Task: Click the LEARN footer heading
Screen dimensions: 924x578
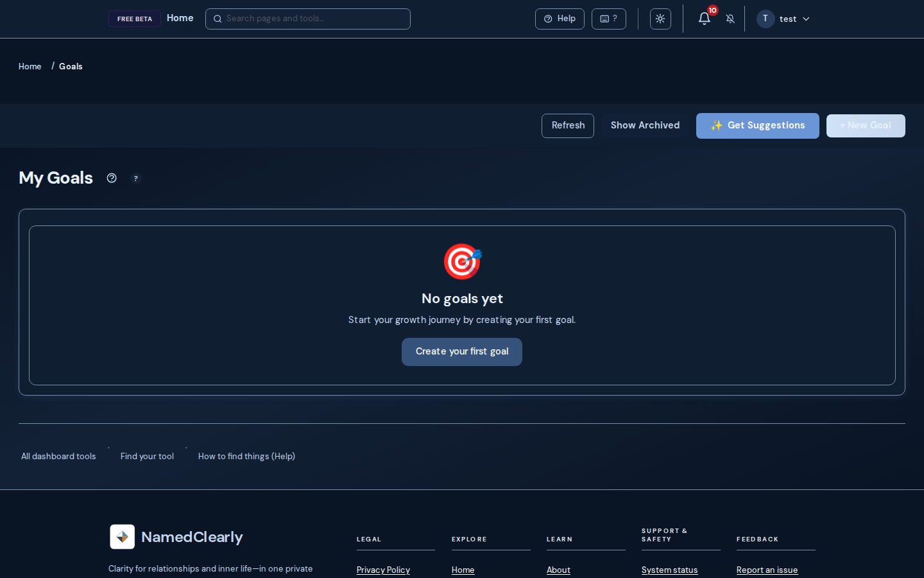Action: [x=560, y=539]
